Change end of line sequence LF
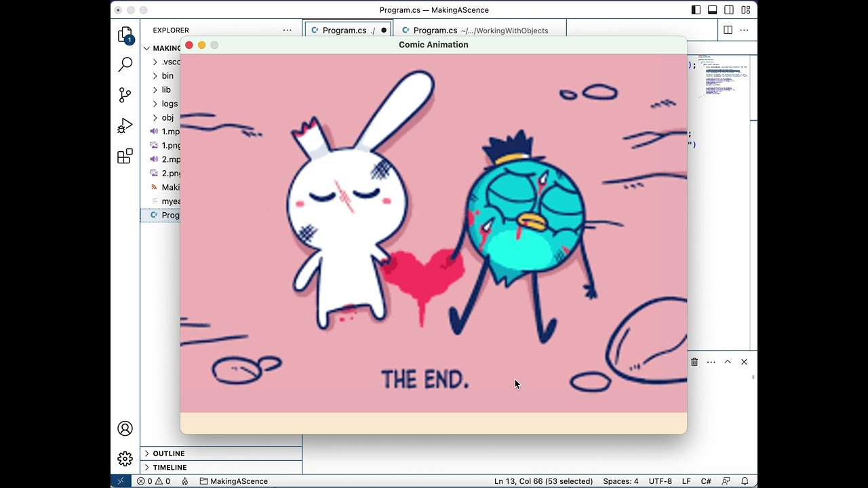868x488 pixels. pos(686,481)
